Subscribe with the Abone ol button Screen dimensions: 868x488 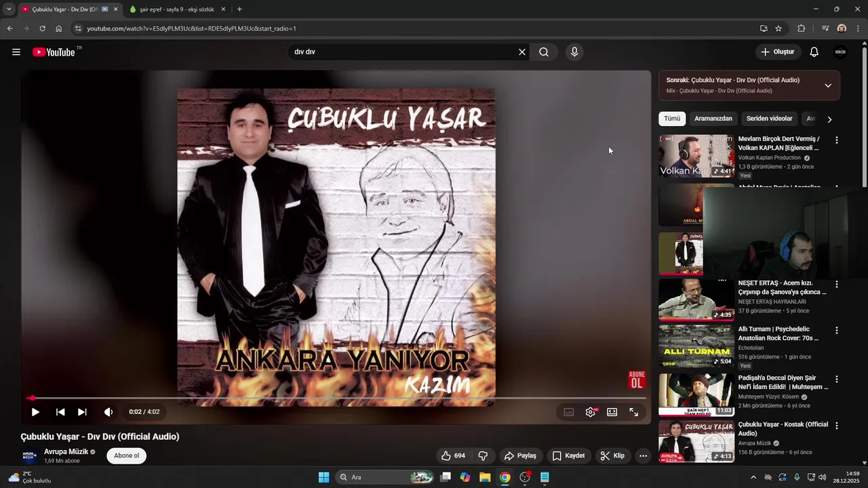126,456
